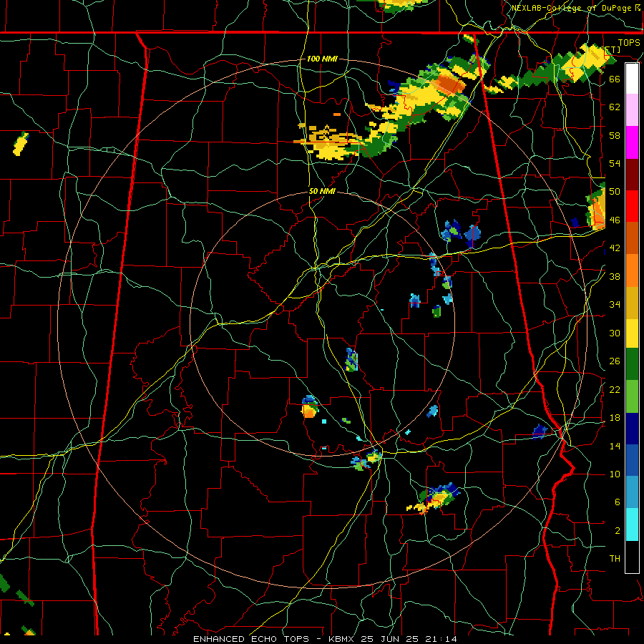
Task: Click the black TH legend swatch
Action: coord(632,557)
